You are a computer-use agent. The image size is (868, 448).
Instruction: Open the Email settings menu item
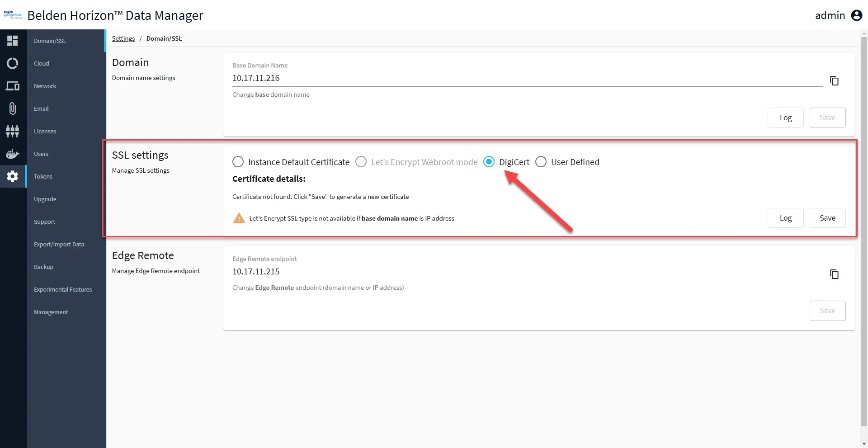pos(66,108)
